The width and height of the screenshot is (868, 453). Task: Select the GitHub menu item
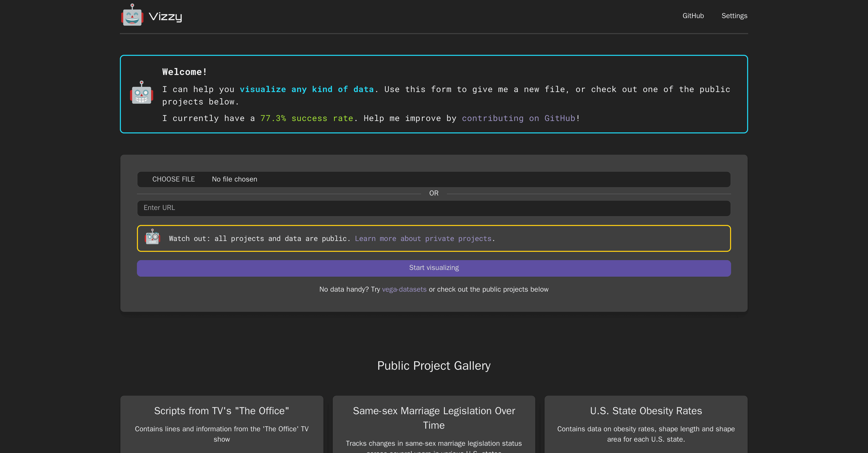(693, 16)
